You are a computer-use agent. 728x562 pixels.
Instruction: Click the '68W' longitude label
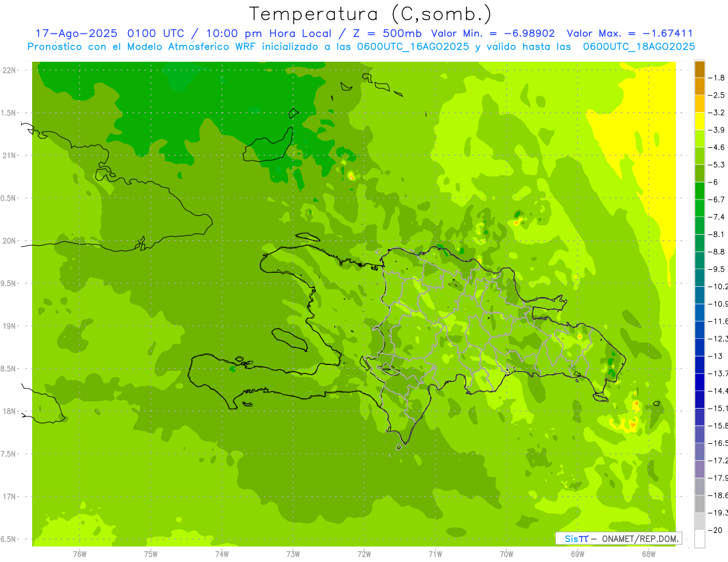(649, 554)
